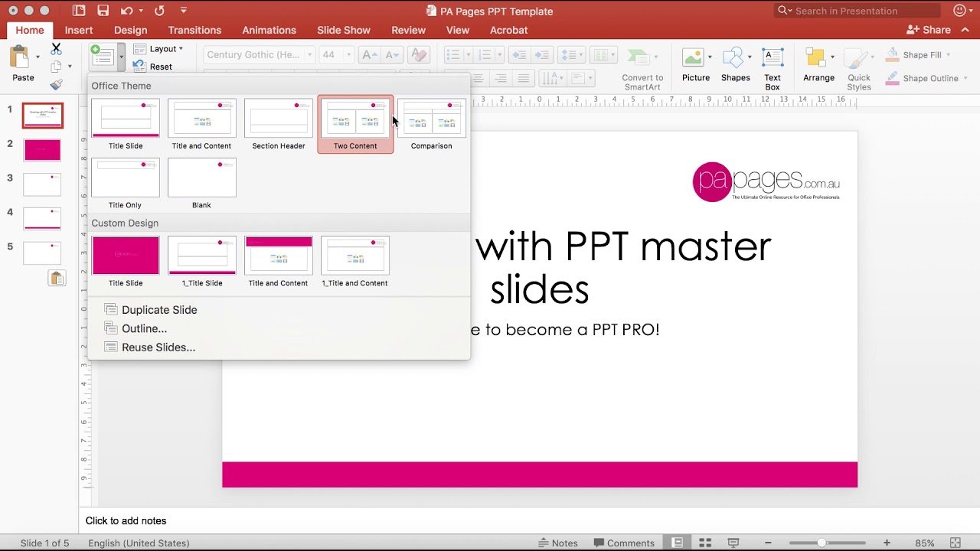The image size is (980, 551).
Task: Click the Share button
Action: tap(928, 30)
